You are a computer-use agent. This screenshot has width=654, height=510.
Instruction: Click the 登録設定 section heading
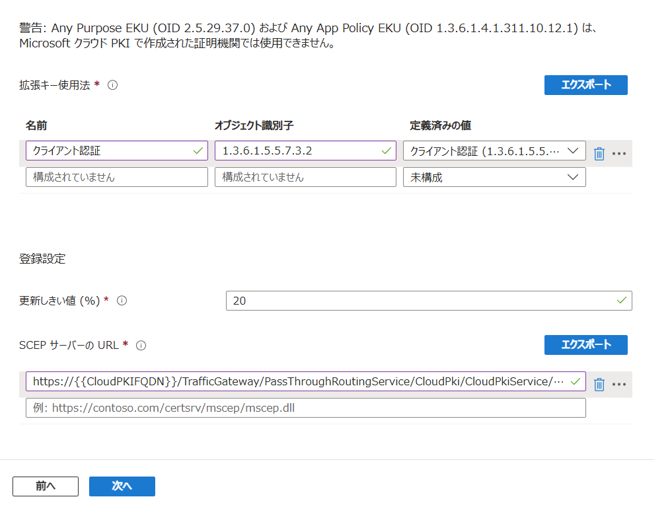click(42, 259)
